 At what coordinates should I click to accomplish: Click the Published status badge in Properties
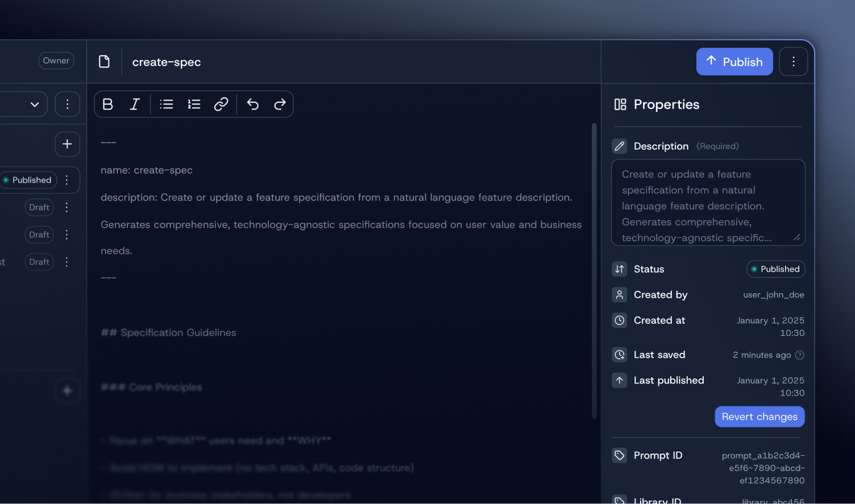pos(775,269)
